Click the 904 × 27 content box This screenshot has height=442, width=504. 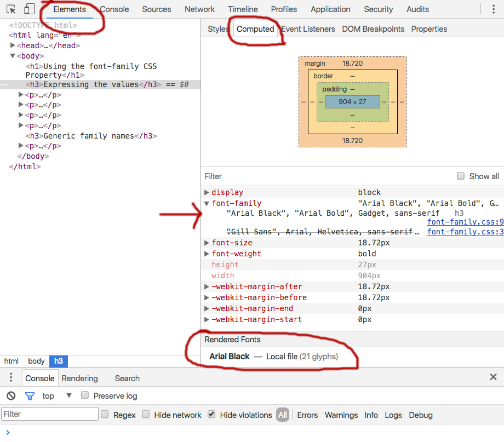352,101
